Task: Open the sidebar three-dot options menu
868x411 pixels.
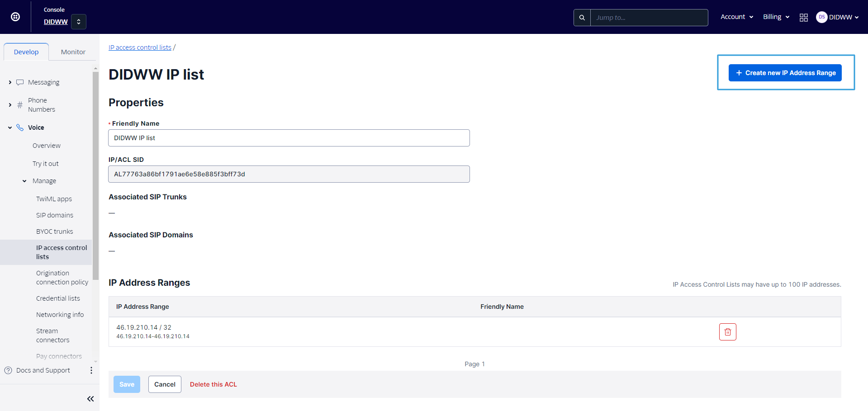Action: tap(91, 370)
